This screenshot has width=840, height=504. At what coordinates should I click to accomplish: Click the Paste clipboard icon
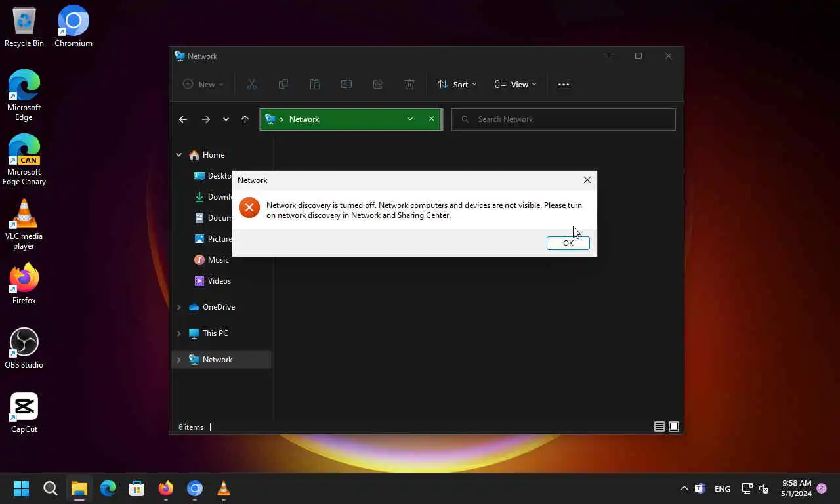tap(314, 84)
